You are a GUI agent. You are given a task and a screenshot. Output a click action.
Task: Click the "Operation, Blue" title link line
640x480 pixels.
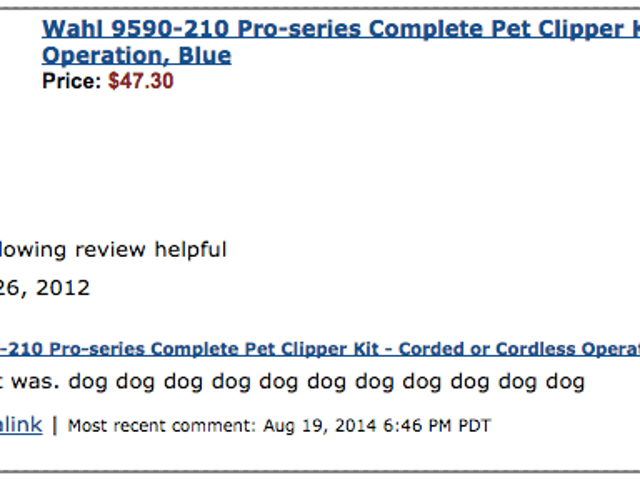coord(137,55)
